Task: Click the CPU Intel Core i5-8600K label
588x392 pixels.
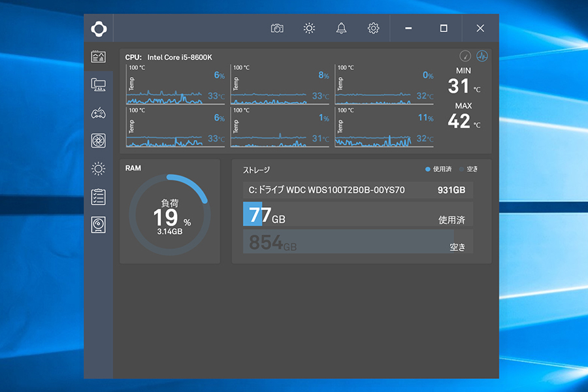Action: (169, 57)
